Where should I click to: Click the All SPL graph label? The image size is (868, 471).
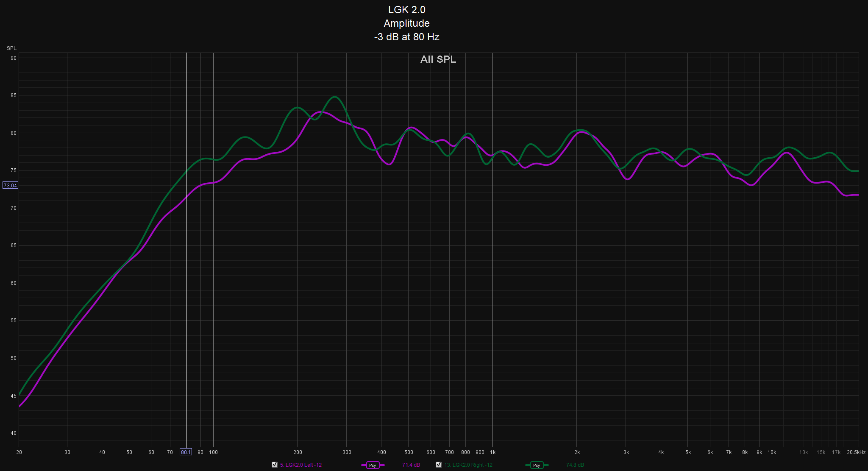[438, 59]
